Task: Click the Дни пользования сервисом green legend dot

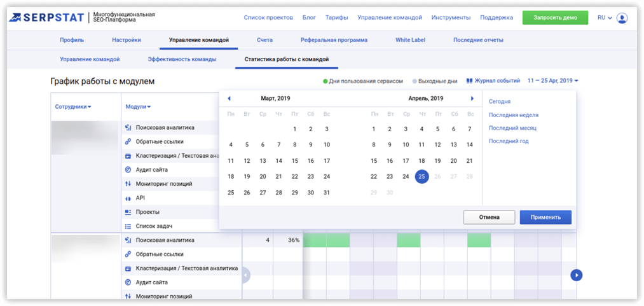Action: (325, 81)
